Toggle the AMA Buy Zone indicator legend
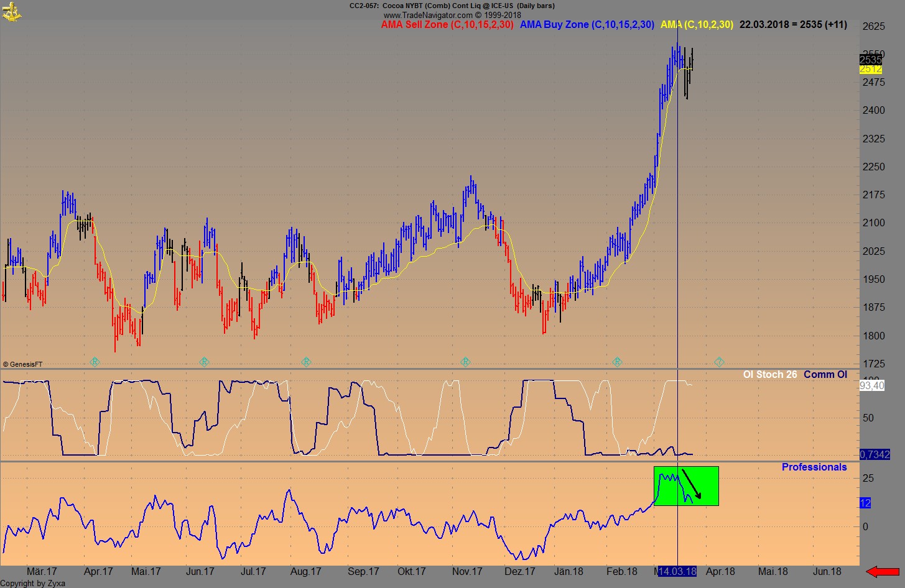The width and height of the screenshot is (905, 588). coord(587,25)
